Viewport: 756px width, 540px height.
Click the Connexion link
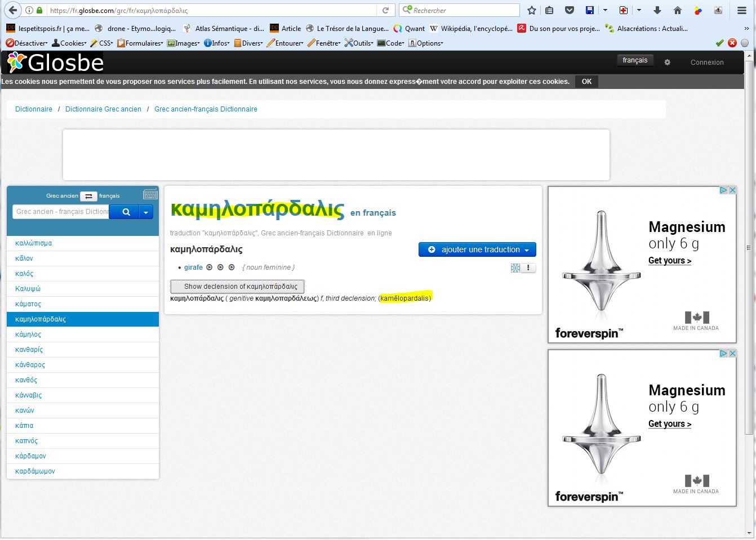point(707,63)
